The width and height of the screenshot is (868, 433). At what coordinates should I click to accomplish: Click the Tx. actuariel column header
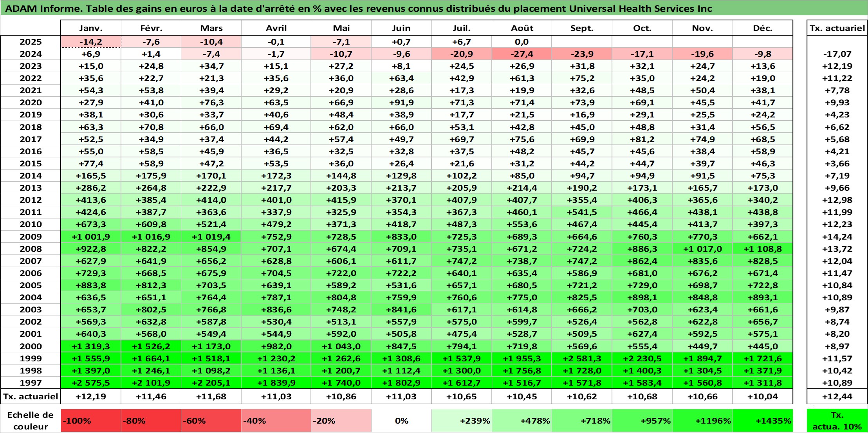[837, 28]
